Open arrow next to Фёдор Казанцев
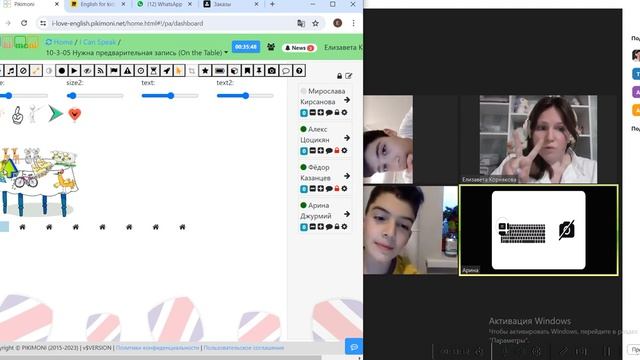The image size is (640, 360). click(x=347, y=176)
